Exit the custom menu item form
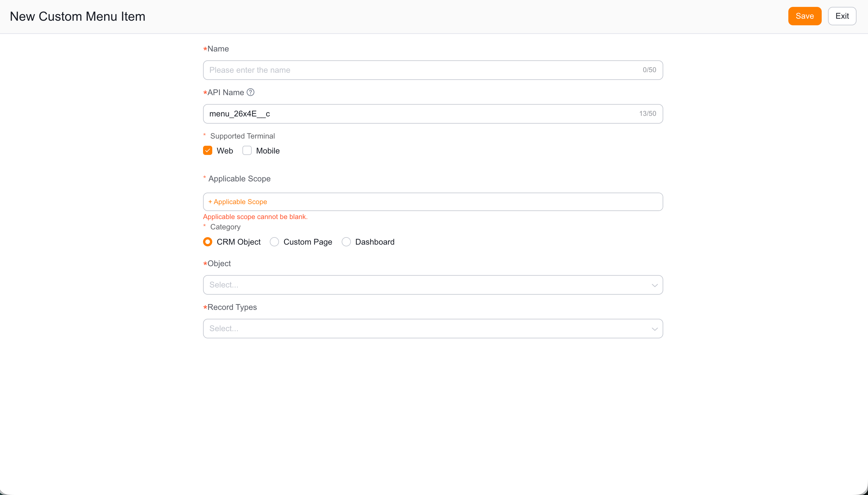The width and height of the screenshot is (868, 495). click(842, 16)
